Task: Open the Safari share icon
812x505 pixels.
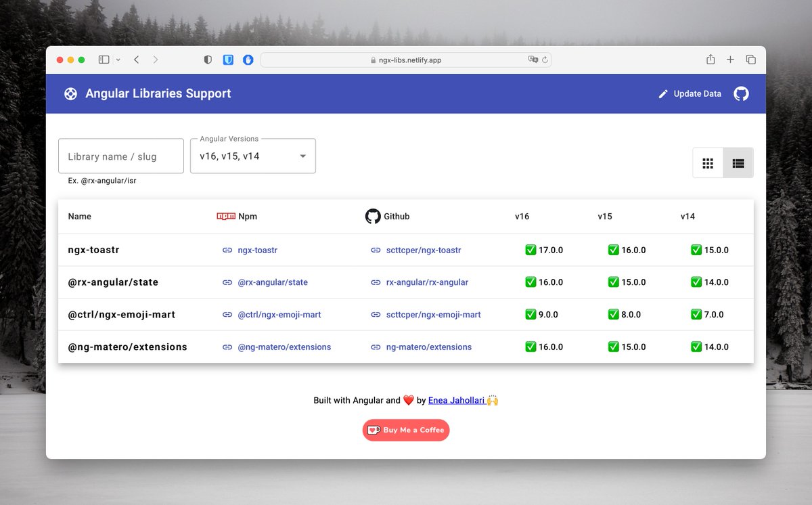Action: point(710,60)
